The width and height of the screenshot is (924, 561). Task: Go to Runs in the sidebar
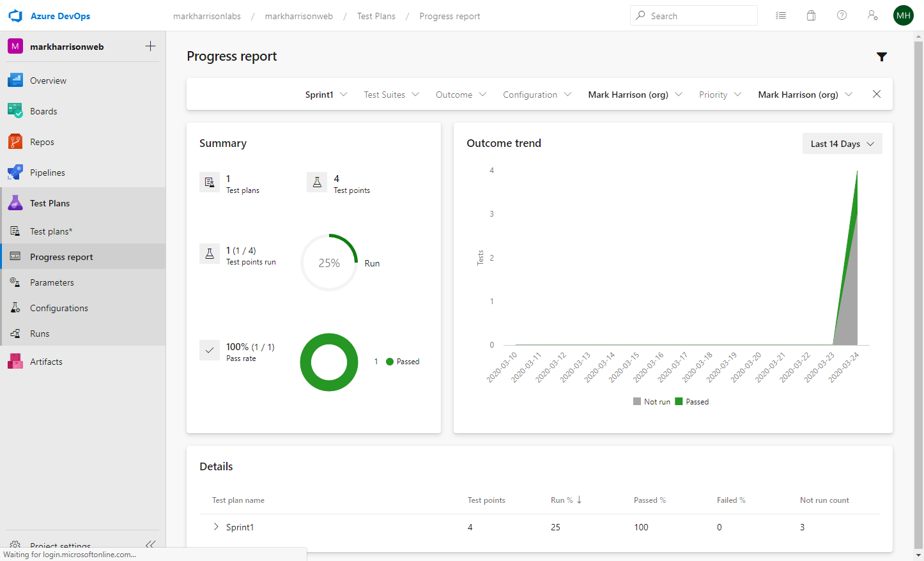tap(40, 334)
